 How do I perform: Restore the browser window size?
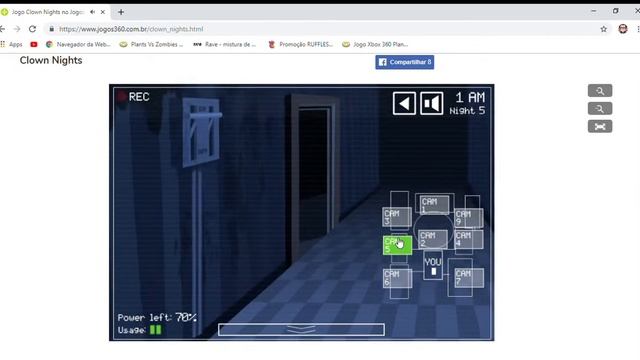tap(616, 11)
